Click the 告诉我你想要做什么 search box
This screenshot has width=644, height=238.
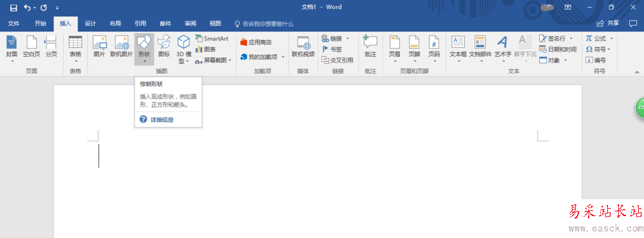(264, 24)
